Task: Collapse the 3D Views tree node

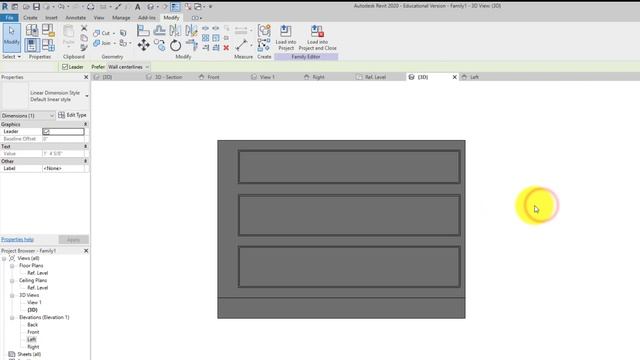Action: pyautogui.click(x=12, y=295)
